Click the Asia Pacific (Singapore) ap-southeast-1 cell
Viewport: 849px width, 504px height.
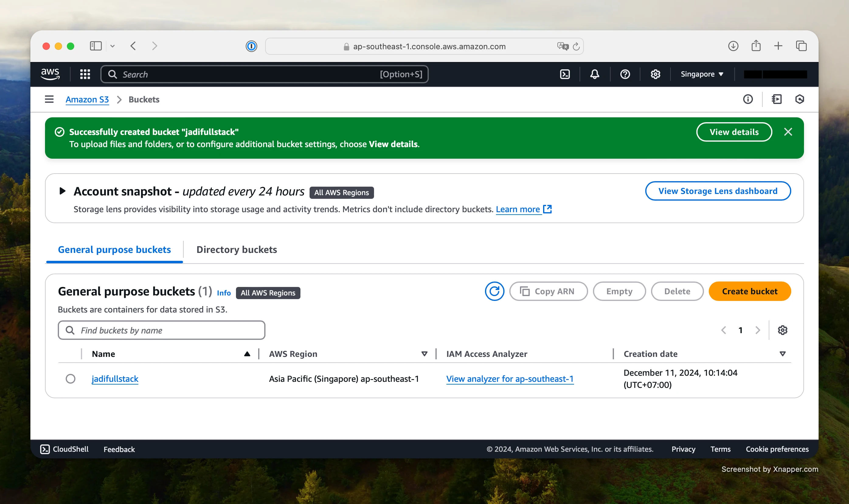344,379
